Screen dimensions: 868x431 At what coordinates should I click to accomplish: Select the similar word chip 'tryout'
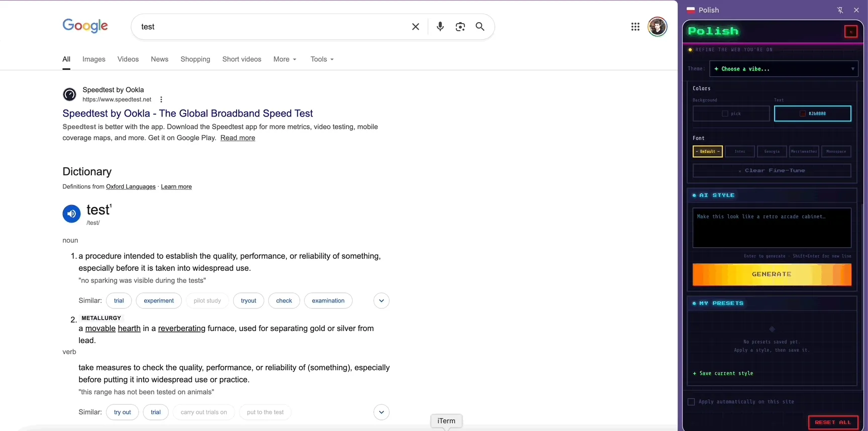coord(248,301)
